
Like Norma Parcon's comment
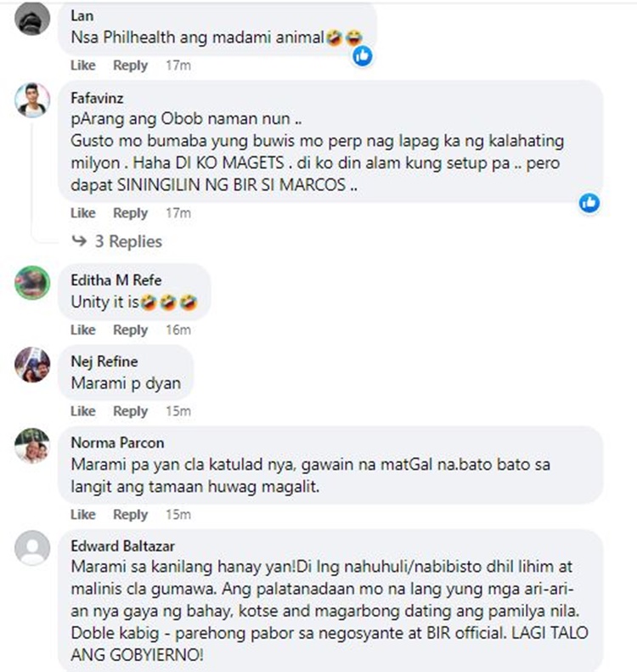[x=83, y=514]
